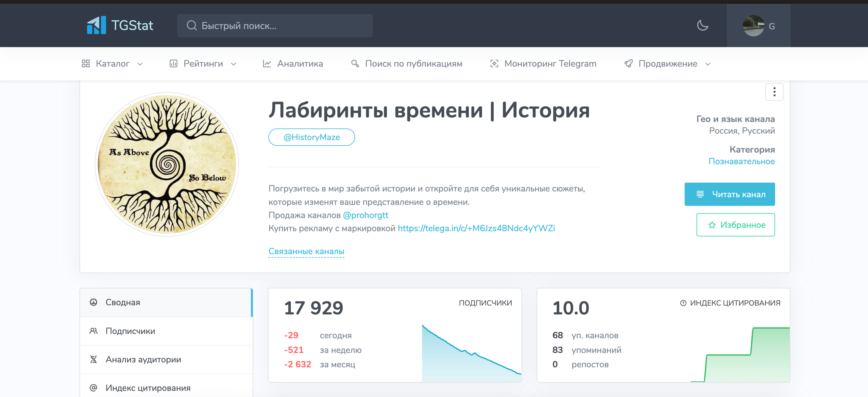The width and height of the screenshot is (868, 397).
Task: Expand the Каталог dropdown menu
Action: tap(112, 64)
